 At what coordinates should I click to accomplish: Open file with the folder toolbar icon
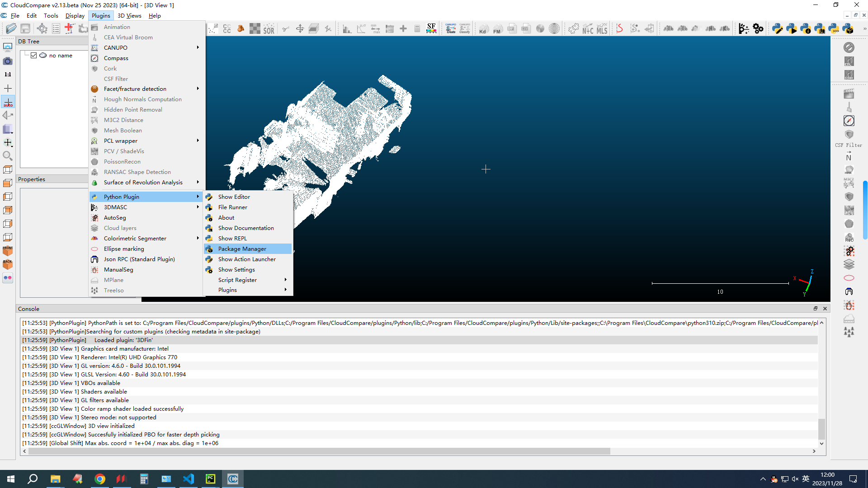point(11,29)
